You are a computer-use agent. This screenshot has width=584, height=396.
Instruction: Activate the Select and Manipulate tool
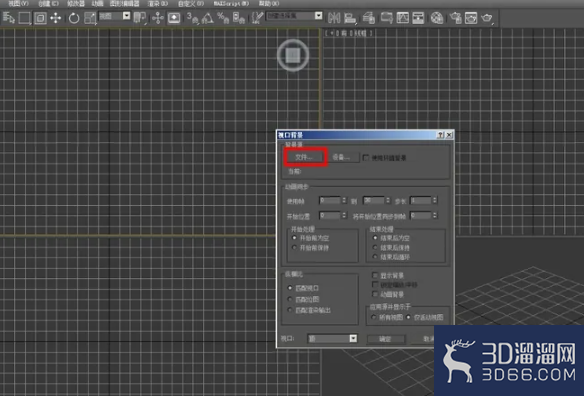[x=158, y=18]
